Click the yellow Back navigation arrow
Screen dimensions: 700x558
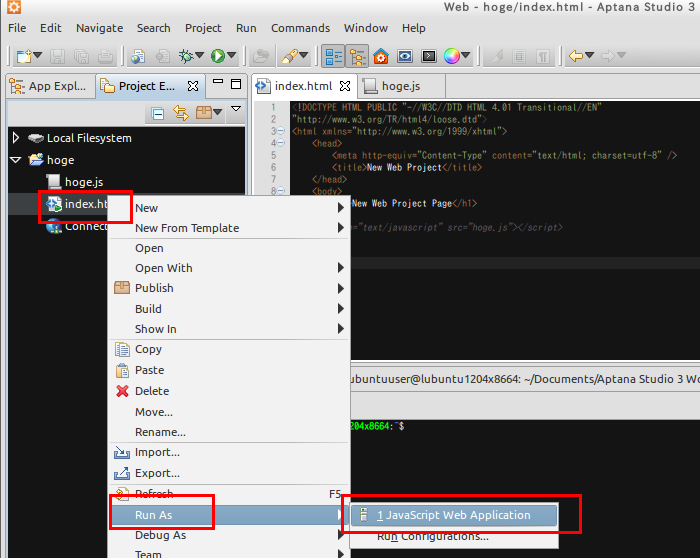click(x=575, y=56)
